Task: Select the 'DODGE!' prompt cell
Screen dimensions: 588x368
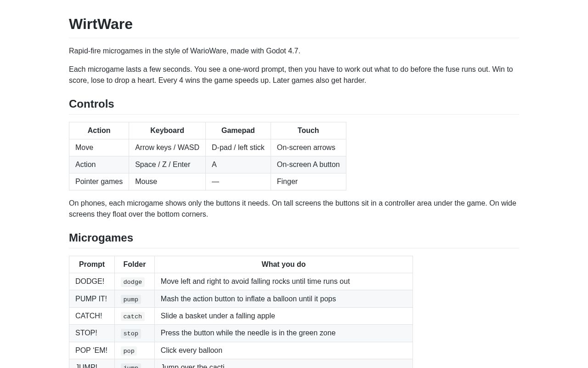Action: point(92,282)
